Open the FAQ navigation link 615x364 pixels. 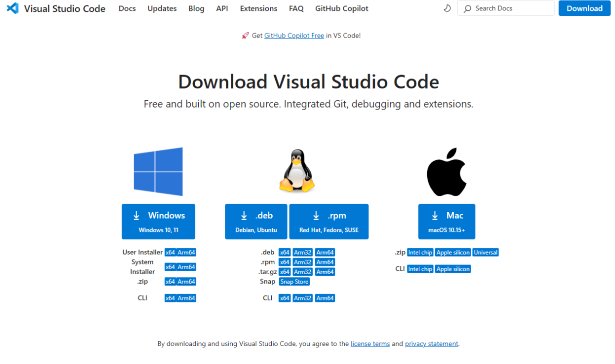click(x=296, y=8)
